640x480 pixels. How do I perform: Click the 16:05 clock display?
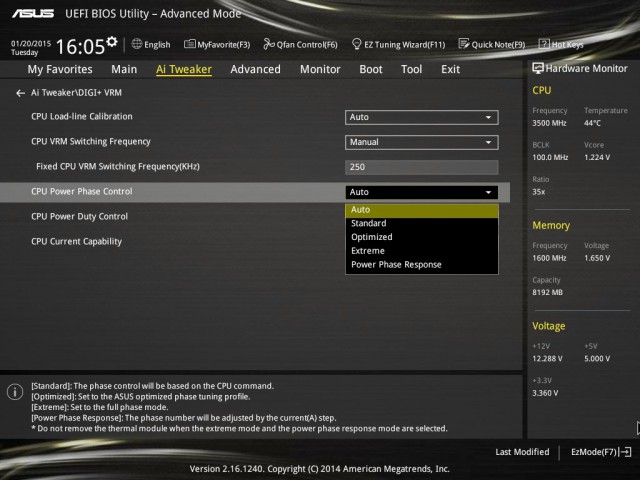(80, 46)
